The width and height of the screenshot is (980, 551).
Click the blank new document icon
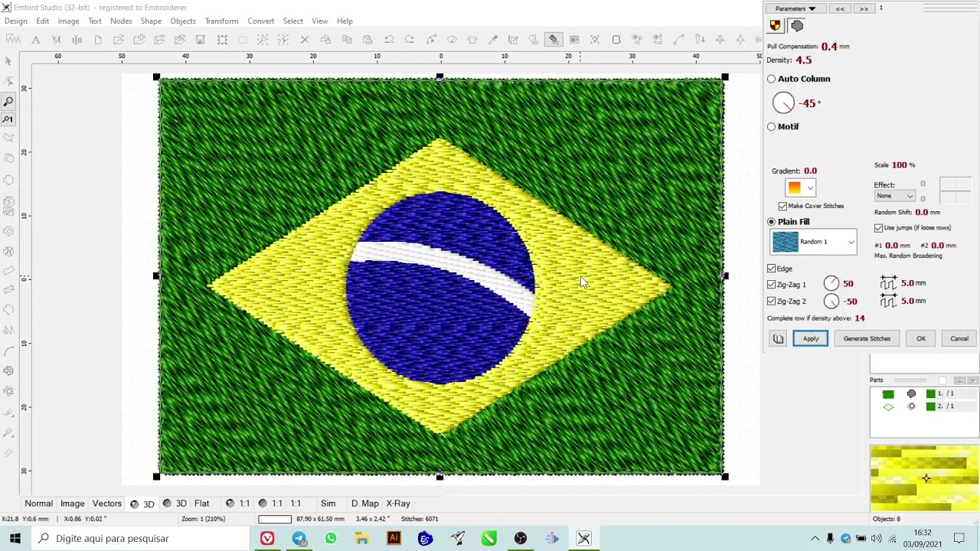pyautogui.click(x=98, y=39)
